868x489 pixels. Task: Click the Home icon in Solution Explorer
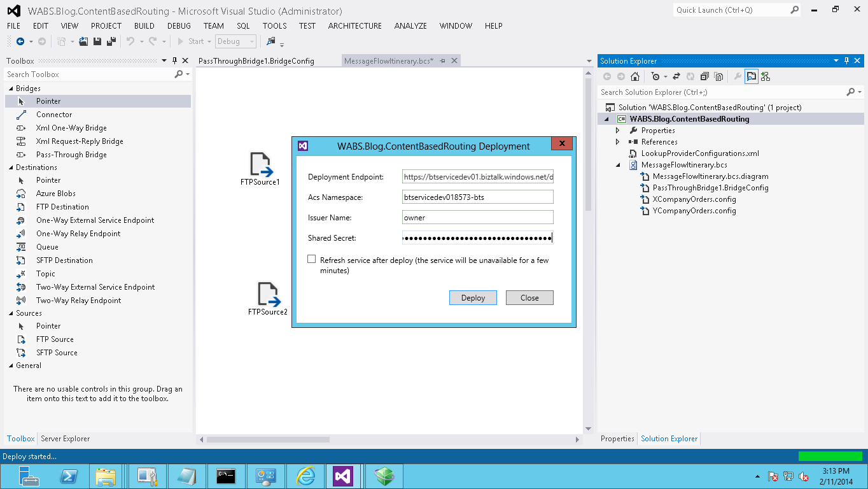pos(634,76)
